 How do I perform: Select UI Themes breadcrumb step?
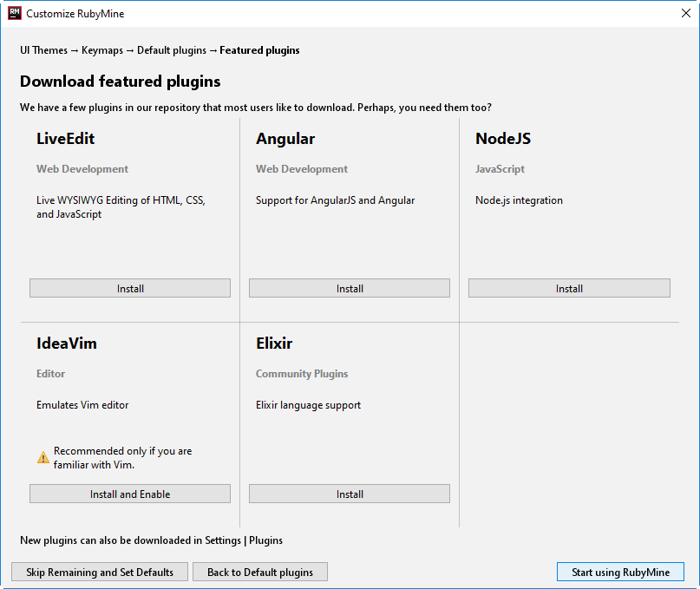coord(43,50)
